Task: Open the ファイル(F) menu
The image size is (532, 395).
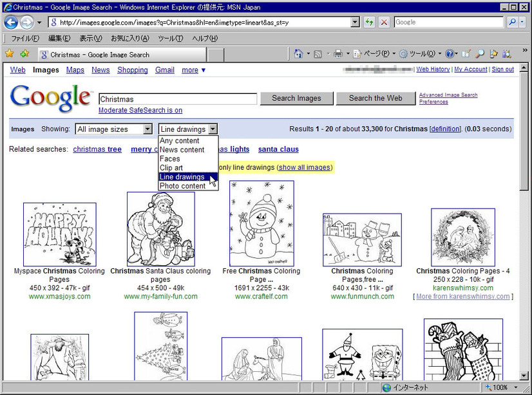Action: click(x=24, y=39)
